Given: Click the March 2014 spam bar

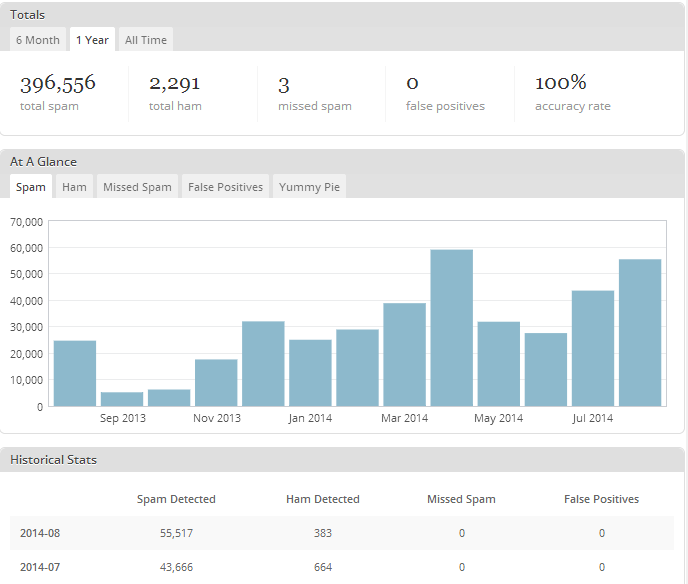Looking at the screenshot, I should click(404, 354).
